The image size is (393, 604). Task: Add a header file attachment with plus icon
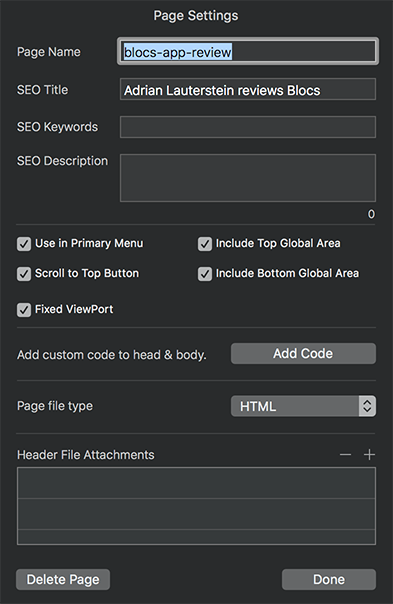click(369, 455)
